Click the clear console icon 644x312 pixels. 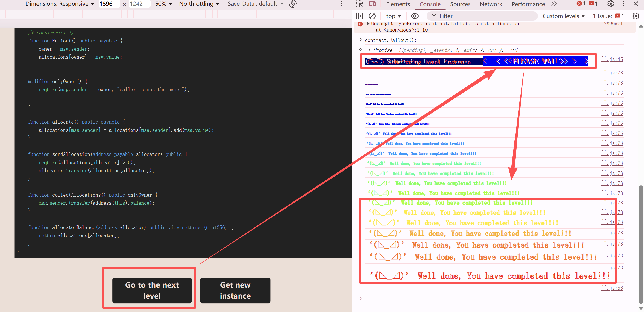click(x=372, y=16)
